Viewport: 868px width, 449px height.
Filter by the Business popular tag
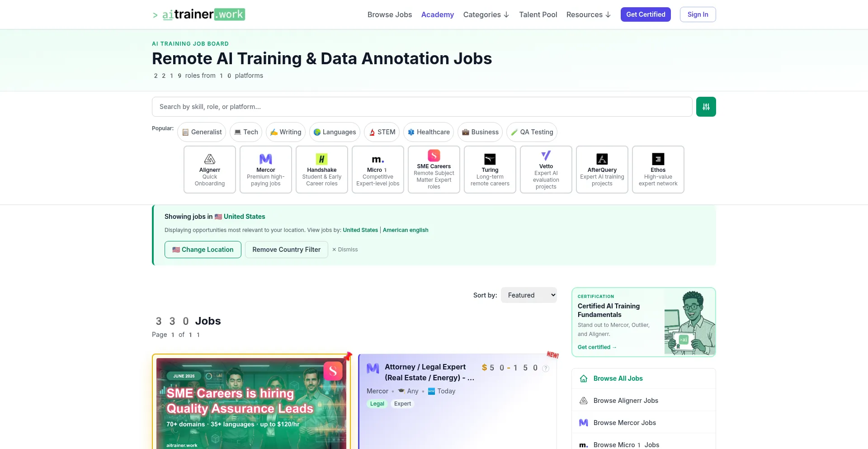click(x=480, y=132)
